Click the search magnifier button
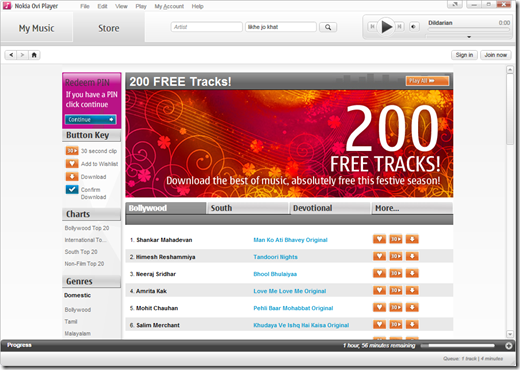Image resolution: width=520 pixels, height=370 pixels. 328,27
